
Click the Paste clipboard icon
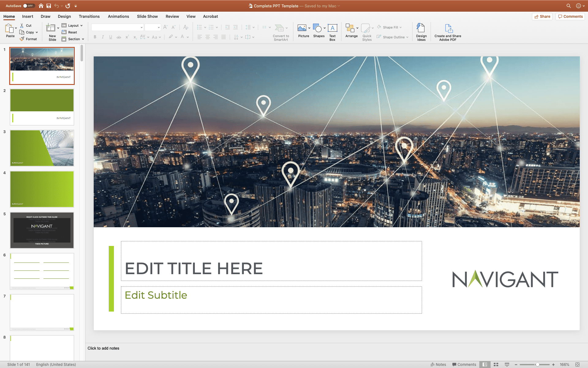coord(9,28)
